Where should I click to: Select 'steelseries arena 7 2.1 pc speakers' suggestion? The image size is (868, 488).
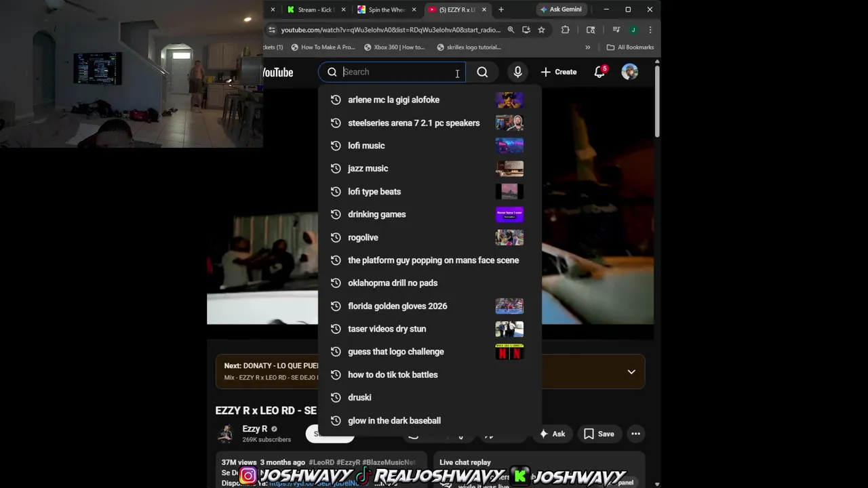(x=429, y=123)
